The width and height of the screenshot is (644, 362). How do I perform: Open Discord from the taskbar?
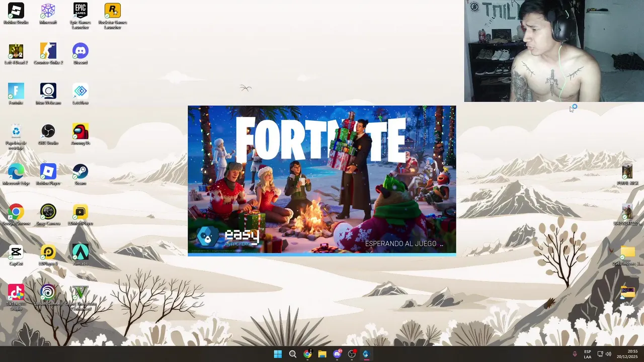click(337, 354)
